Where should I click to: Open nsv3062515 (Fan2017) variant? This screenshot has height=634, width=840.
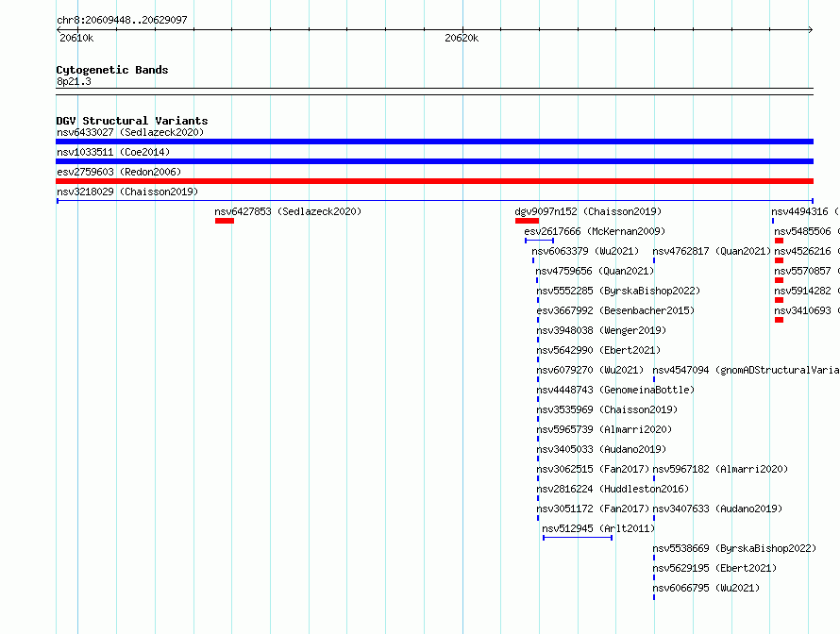[593, 469]
